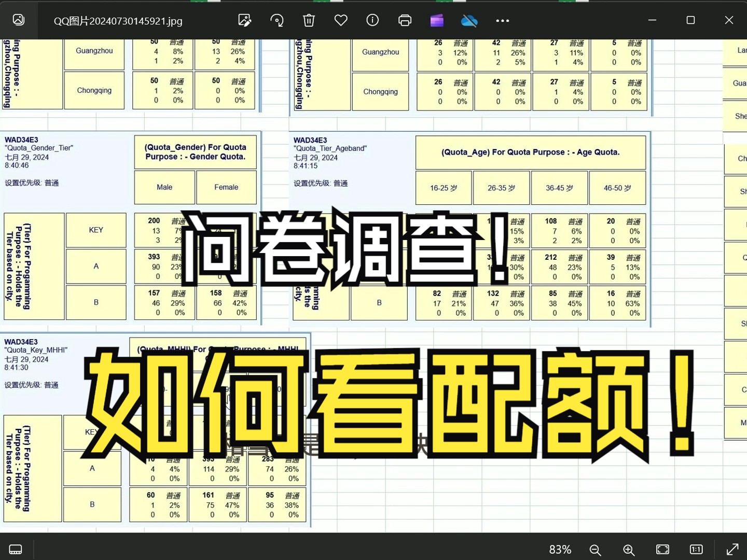Open the Photos gallery icon
Screen dimensions: 747x560
coord(19,20)
